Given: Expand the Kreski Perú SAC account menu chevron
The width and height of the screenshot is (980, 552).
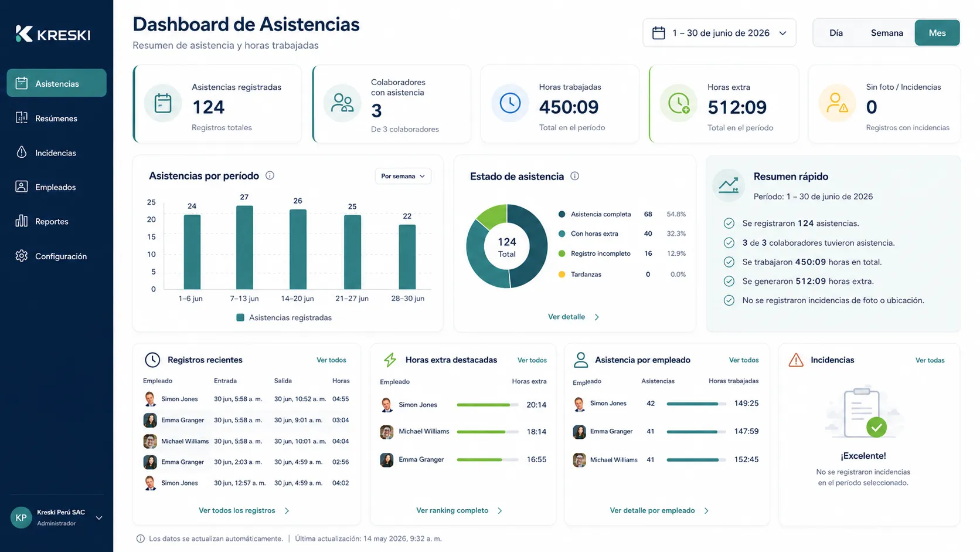Looking at the screenshot, I should 99,518.
